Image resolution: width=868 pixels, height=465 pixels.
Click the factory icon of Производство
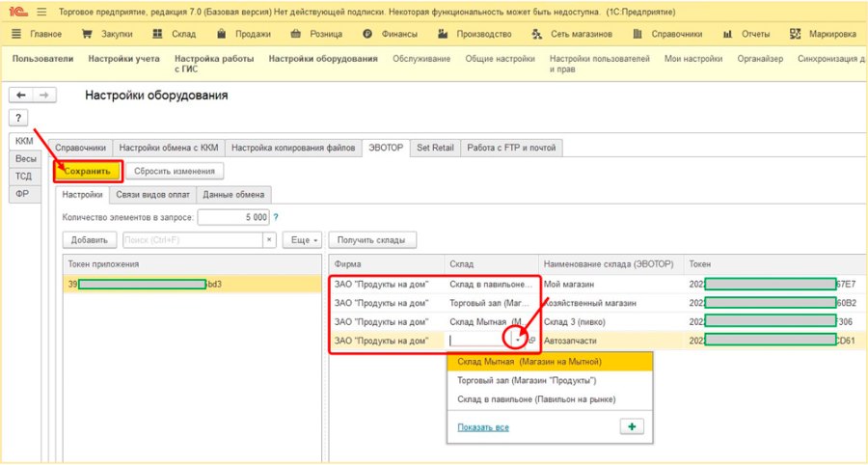tap(443, 35)
